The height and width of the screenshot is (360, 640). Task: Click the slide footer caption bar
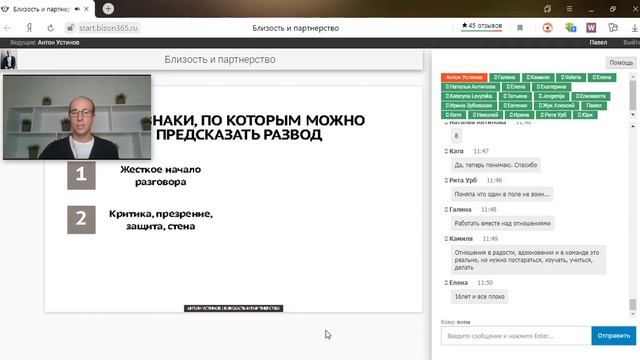pos(233,308)
